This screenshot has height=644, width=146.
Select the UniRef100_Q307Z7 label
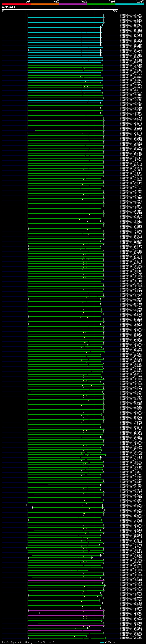(131, 32)
